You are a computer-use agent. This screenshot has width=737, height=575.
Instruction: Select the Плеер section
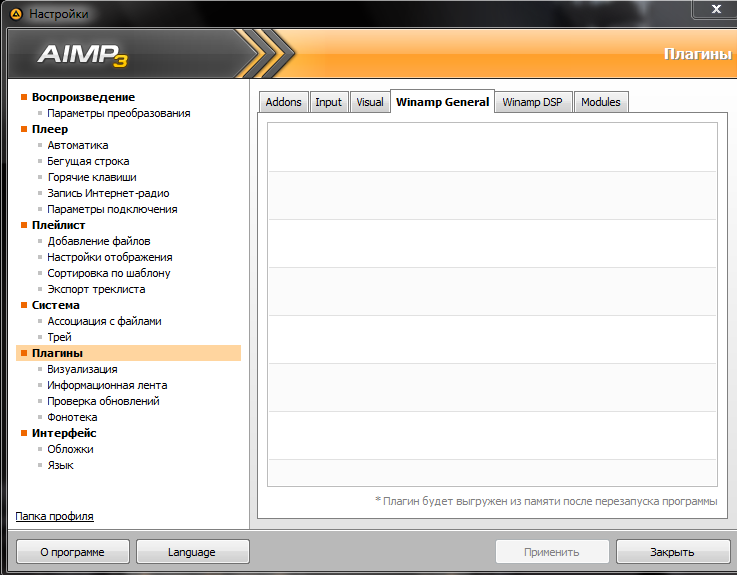[x=50, y=129]
